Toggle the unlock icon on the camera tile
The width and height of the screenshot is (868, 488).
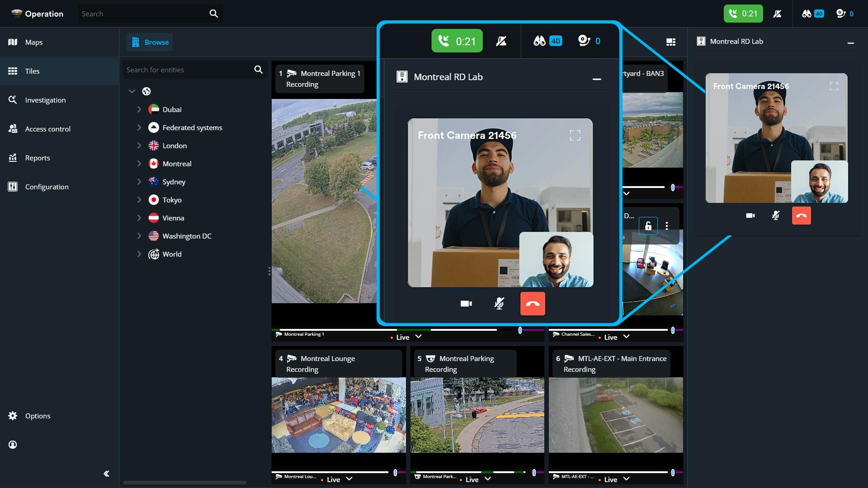(648, 225)
